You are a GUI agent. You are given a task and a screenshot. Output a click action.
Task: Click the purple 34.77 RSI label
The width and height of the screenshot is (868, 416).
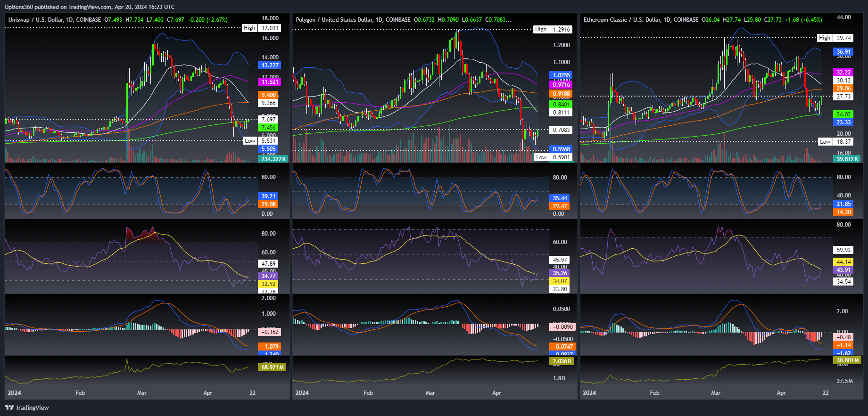[269, 276]
